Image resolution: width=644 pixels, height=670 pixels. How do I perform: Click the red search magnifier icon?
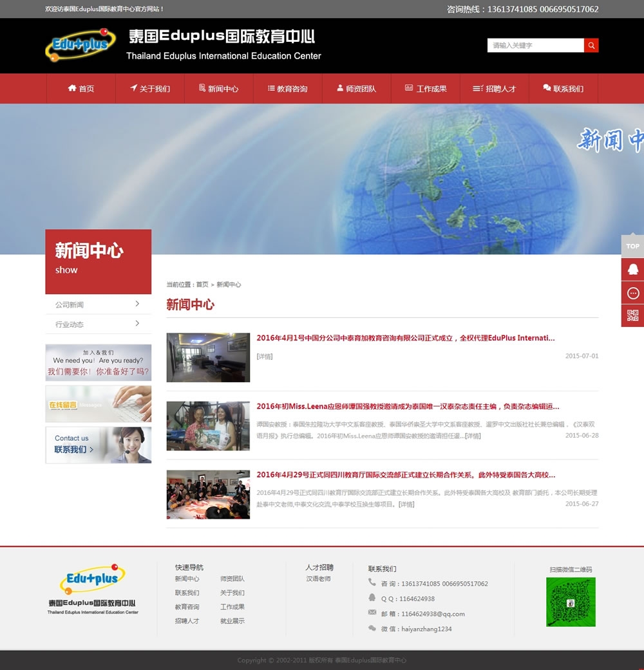(591, 45)
